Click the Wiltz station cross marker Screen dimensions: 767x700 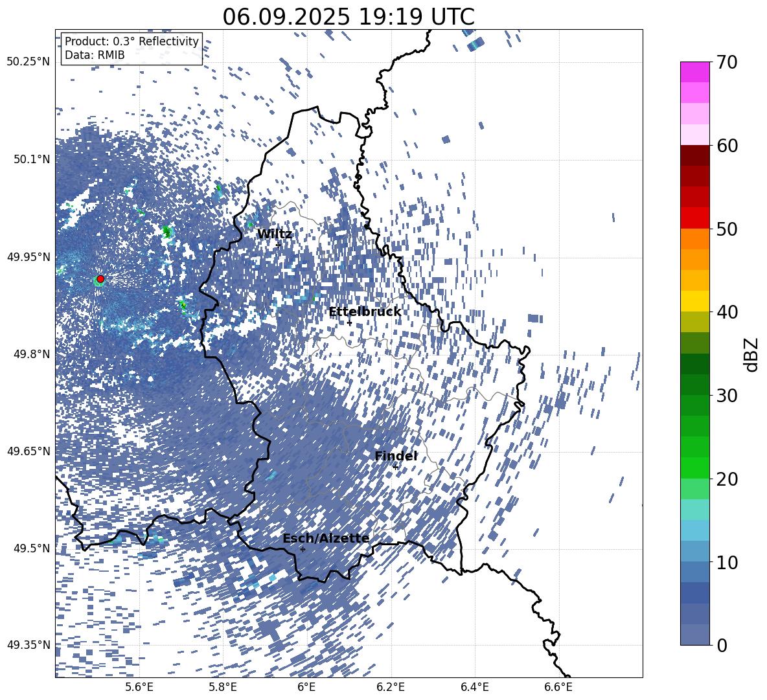point(279,245)
